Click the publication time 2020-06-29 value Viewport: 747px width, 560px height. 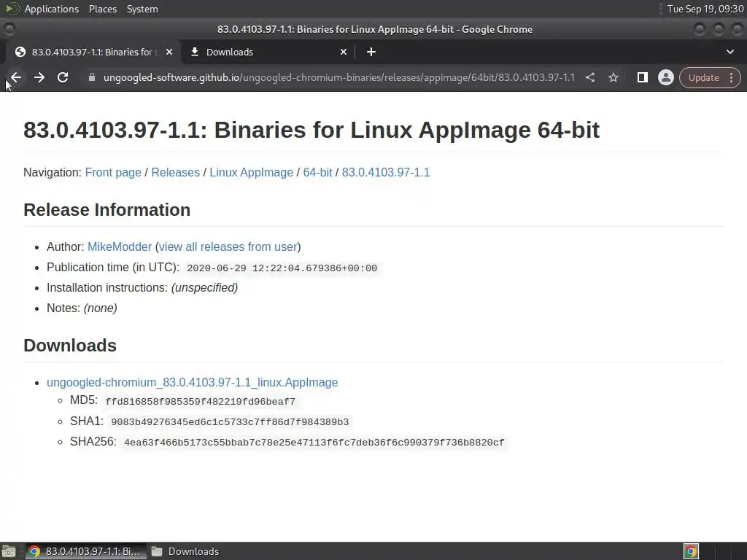pyautogui.click(x=282, y=268)
